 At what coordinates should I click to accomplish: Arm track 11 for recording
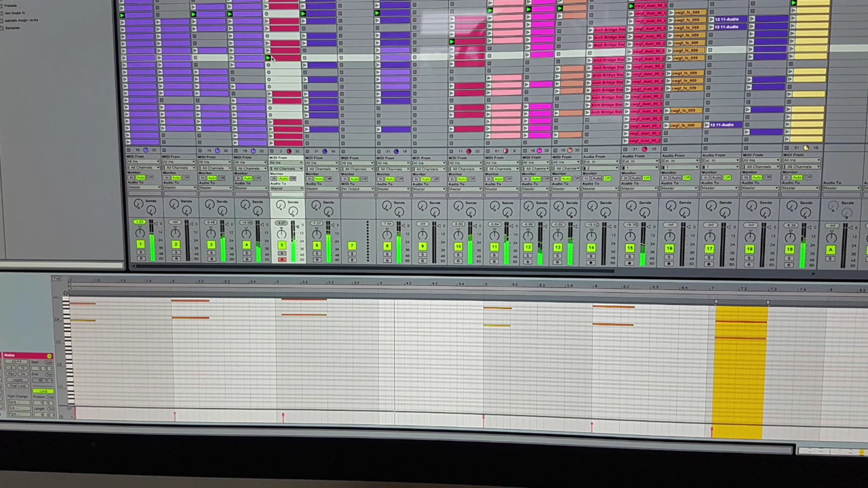(494, 262)
